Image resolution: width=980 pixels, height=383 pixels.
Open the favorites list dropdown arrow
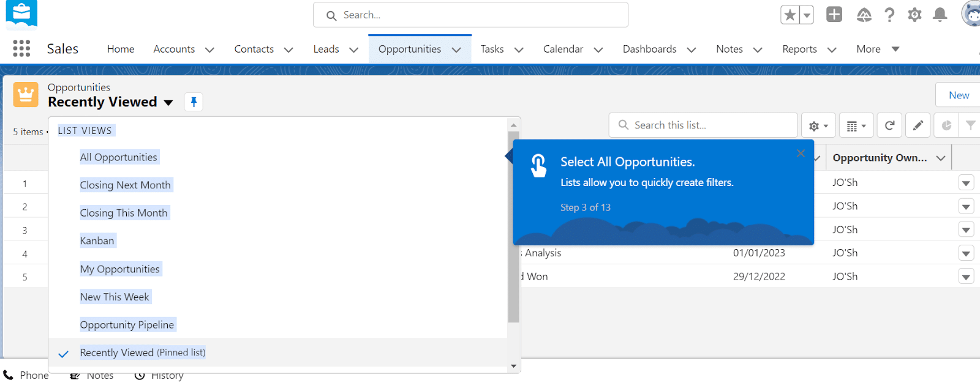click(807, 15)
